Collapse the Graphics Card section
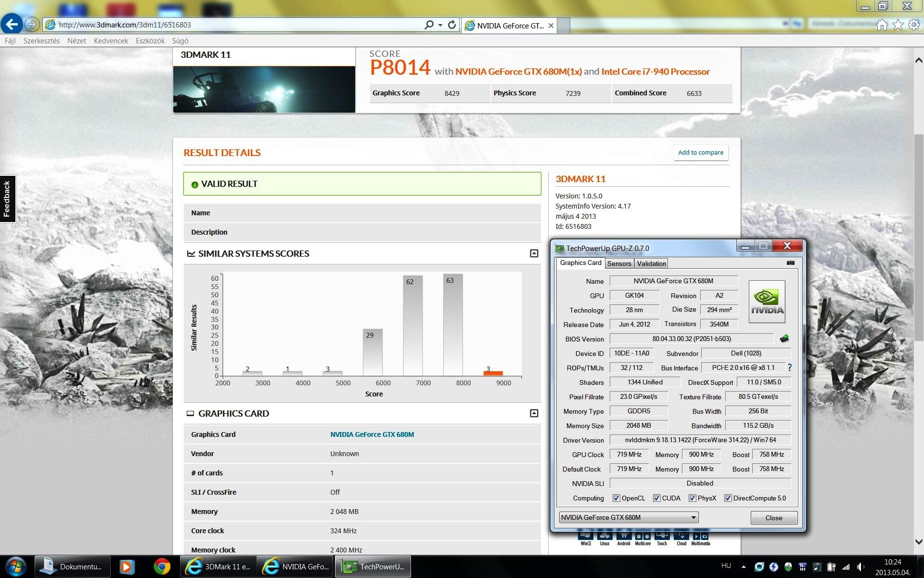The width and height of the screenshot is (924, 578). (x=534, y=413)
